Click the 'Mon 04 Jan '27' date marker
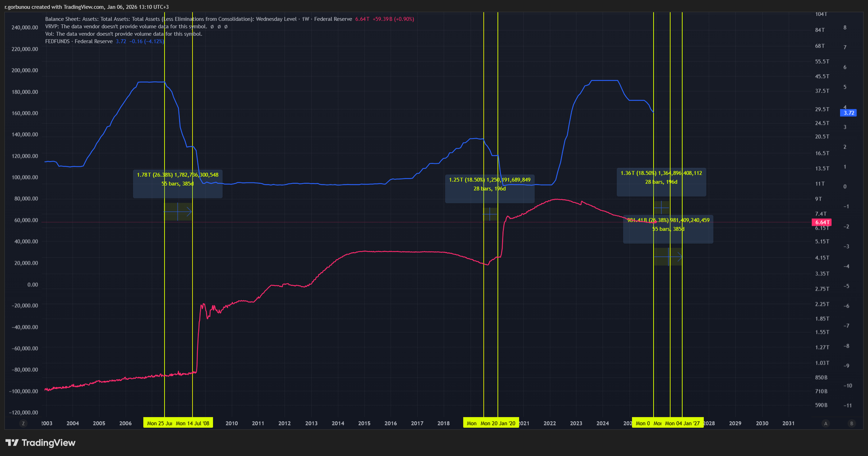This screenshot has width=868, height=456. coord(682,423)
